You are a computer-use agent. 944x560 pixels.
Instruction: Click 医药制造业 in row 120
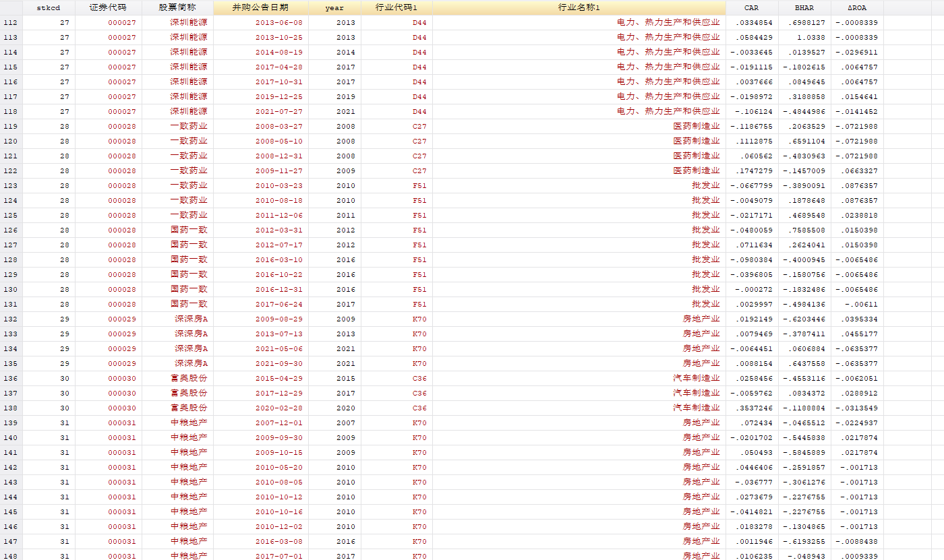click(697, 141)
